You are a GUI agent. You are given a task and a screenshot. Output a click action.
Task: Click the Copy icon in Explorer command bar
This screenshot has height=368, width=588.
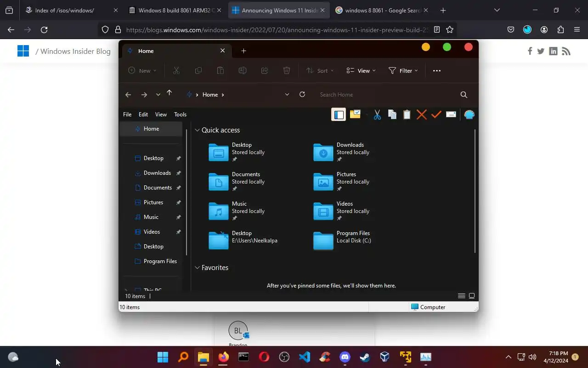[198, 70]
